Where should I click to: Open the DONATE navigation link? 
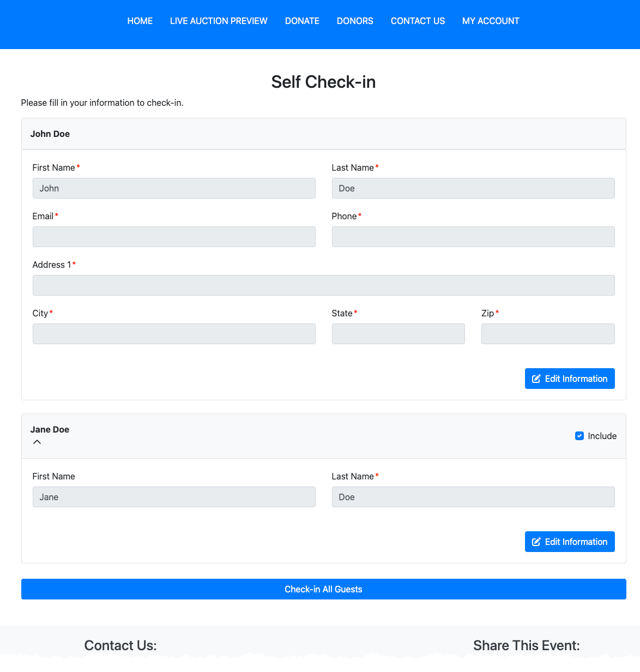point(302,21)
